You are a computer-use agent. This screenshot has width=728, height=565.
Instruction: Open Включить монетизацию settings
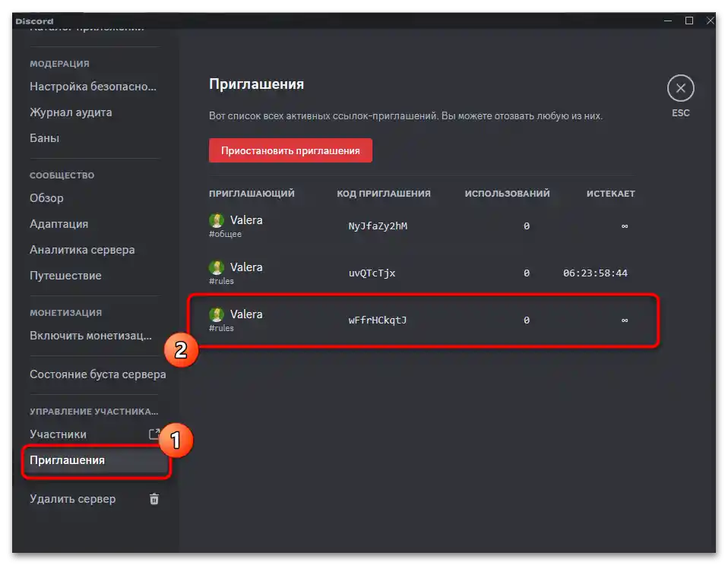point(90,336)
